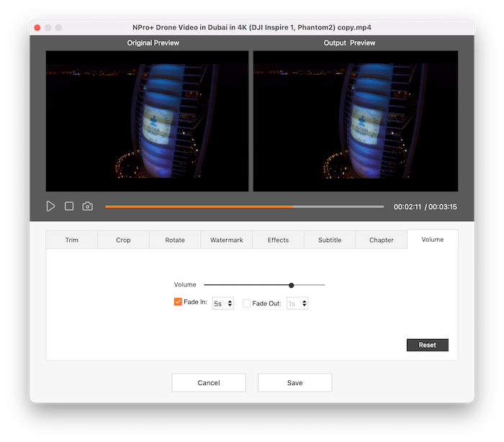Open the Fade In duration dropdown
This screenshot has width=504, height=442.
pos(223,303)
